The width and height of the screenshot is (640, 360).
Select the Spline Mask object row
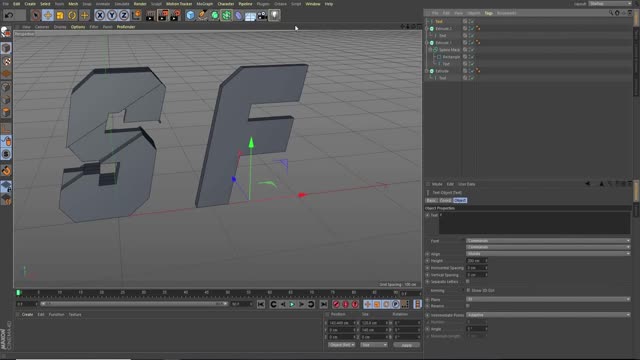point(449,50)
